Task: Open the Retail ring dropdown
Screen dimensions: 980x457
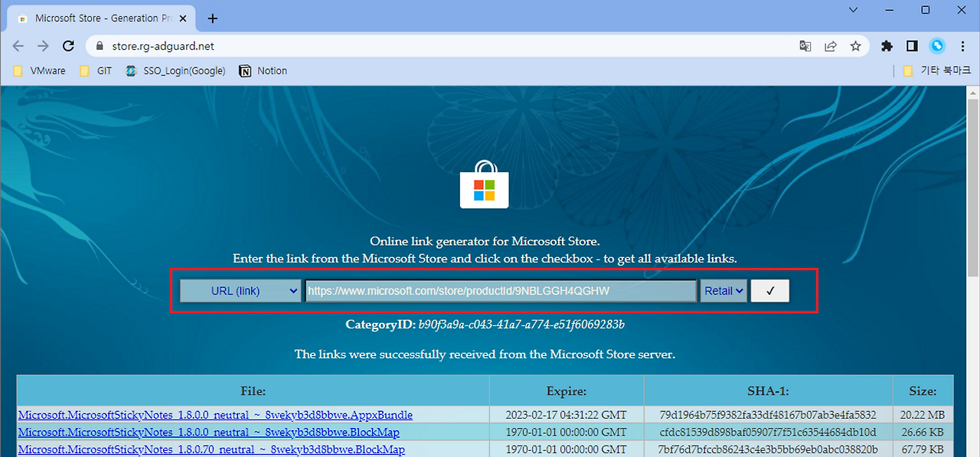Action: [724, 291]
